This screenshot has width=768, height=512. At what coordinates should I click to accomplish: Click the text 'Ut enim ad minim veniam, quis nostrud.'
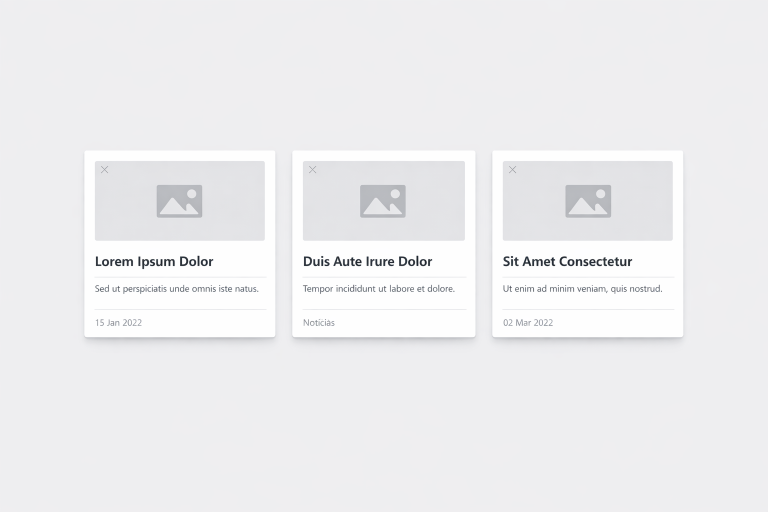[582, 289]
